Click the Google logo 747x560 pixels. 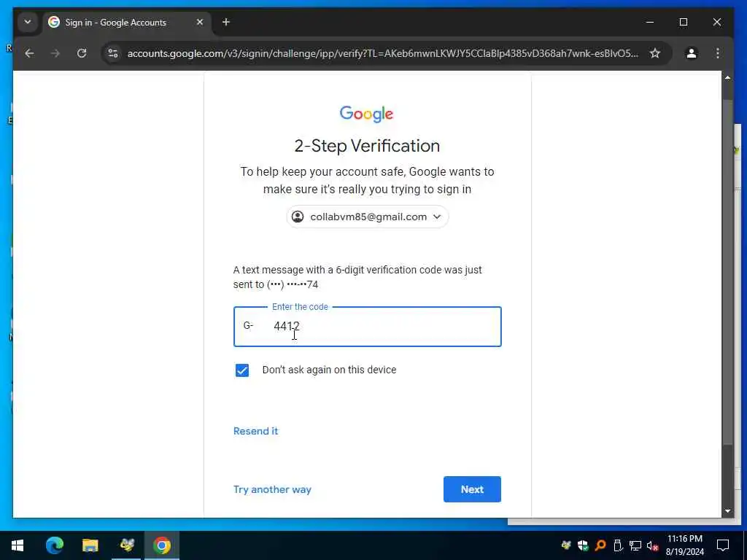click(x=366, y=114)
